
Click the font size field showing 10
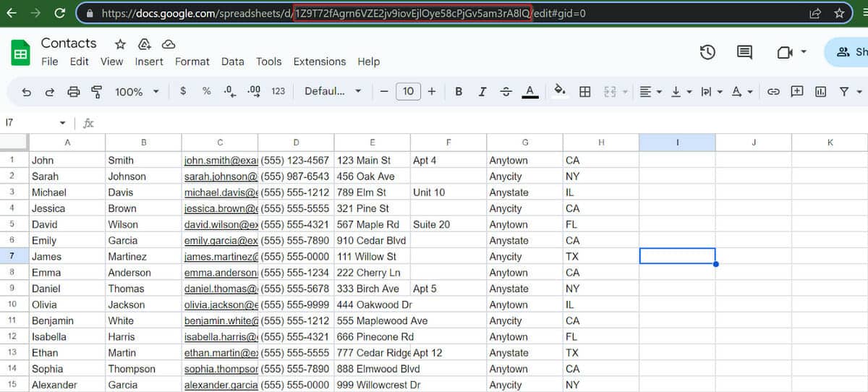click(x=409, y=91)
